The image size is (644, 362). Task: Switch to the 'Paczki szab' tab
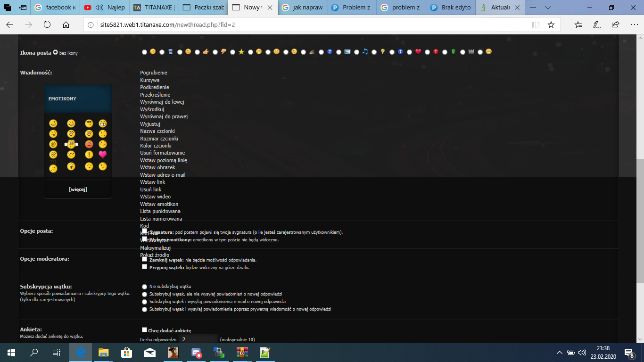[204, 8]
